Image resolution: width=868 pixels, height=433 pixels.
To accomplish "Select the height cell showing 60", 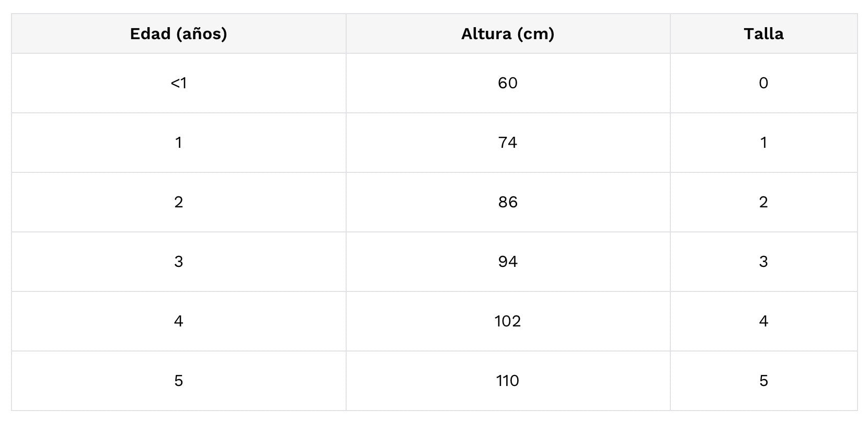I will [508, 83].
